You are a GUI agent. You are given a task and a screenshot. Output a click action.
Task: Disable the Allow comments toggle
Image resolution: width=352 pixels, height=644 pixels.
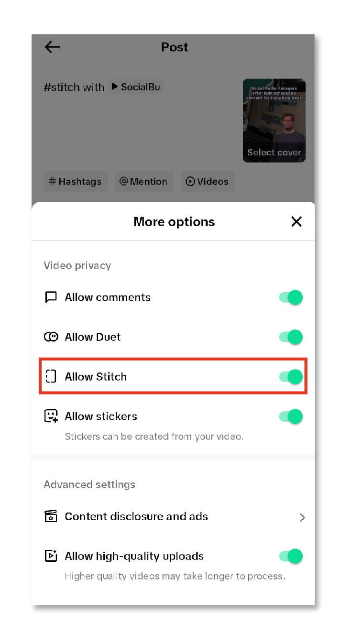pyautogui.click(x=291, y=297)
